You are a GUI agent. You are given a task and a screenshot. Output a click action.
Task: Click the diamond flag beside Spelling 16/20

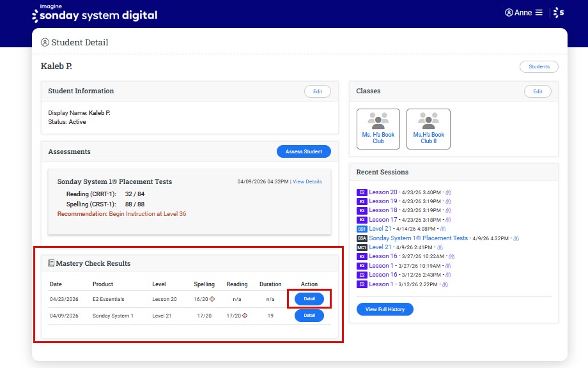[212, 299]
